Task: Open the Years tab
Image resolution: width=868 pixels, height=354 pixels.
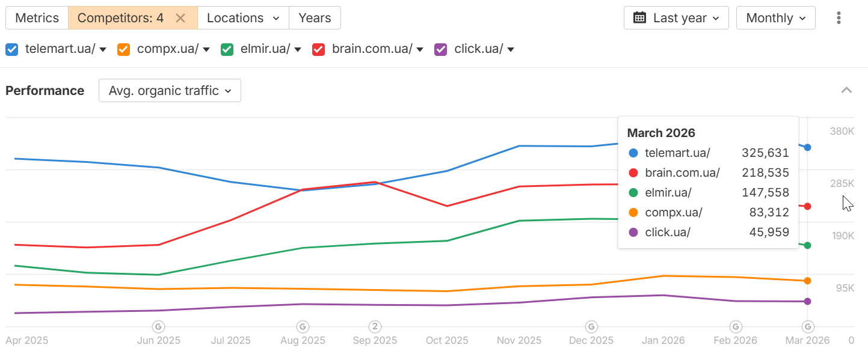Action: pos(315,18)
